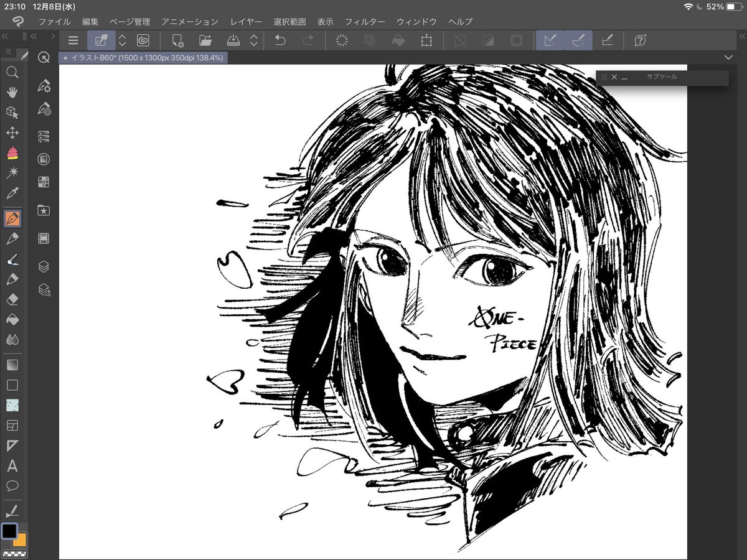The image size is (747, 560).
Task: Select the Correct line tool
Action: pyautogui.click(x=12, y=511)
